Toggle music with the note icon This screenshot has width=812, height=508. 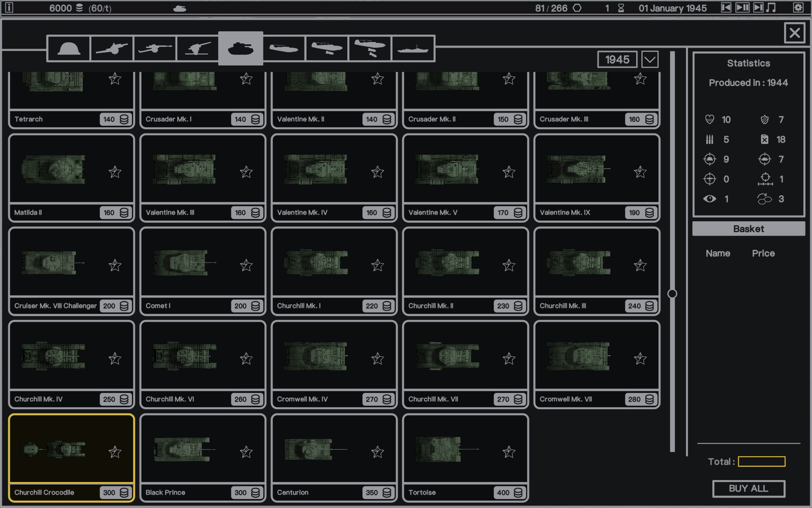pos(771,8)
